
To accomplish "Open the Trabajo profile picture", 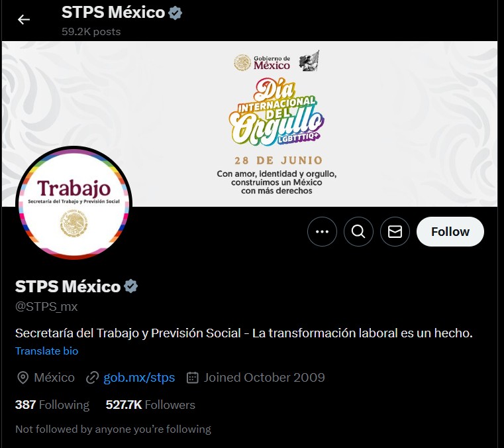I will point(74,203).
